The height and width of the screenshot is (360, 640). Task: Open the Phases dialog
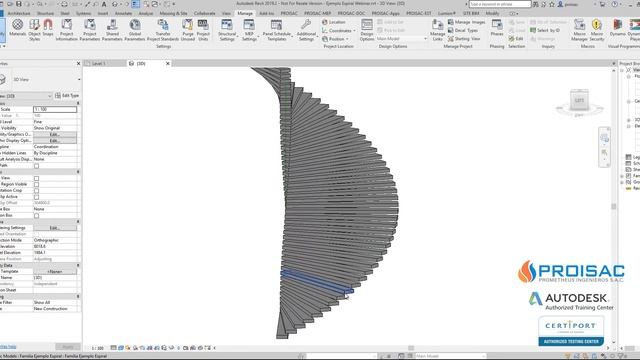497,28
